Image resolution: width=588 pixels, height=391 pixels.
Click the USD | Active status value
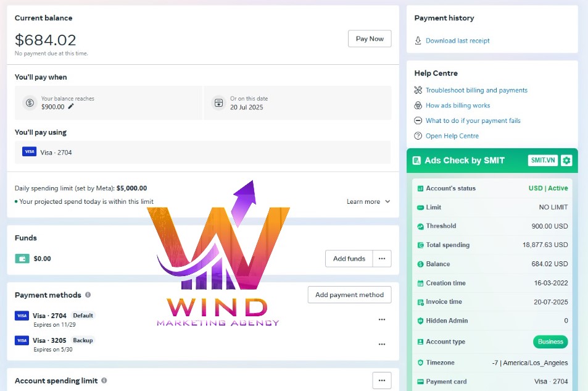tap(548, 188)
